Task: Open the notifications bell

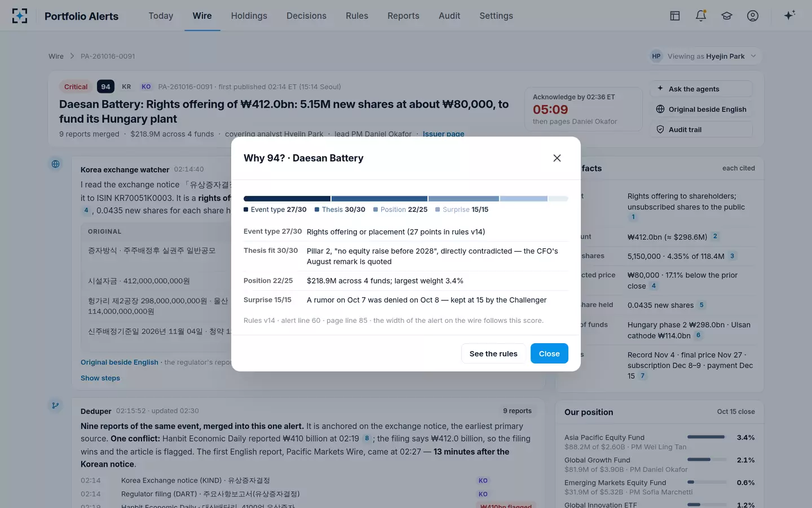Action: 701,16
